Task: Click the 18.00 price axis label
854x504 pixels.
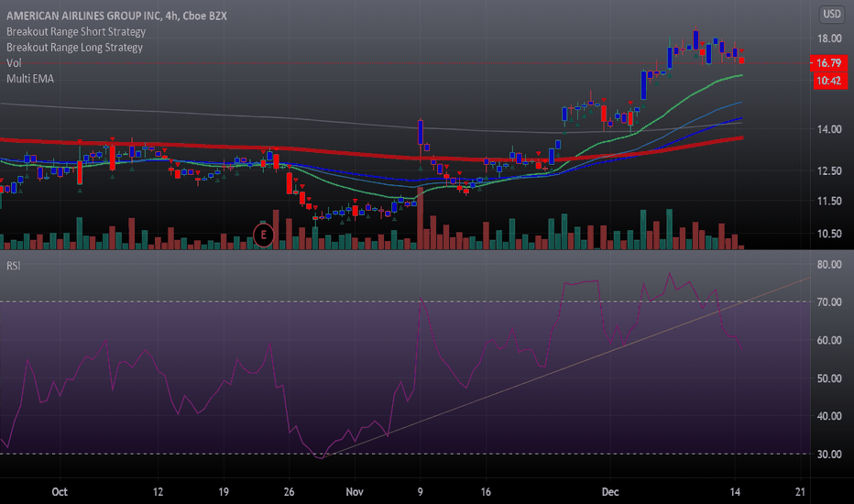Action: pos(829,38)
